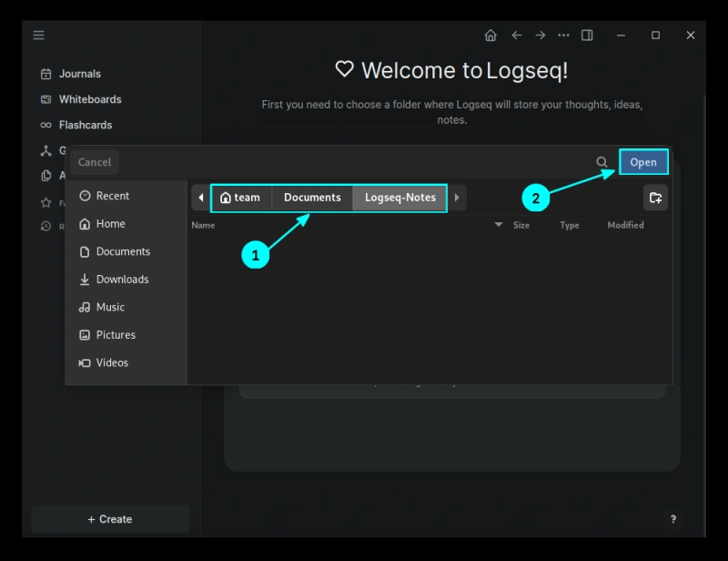Click the Logseq home icon in top bar
The width and height of the screenshot is (728, 561).
point(490,36)
